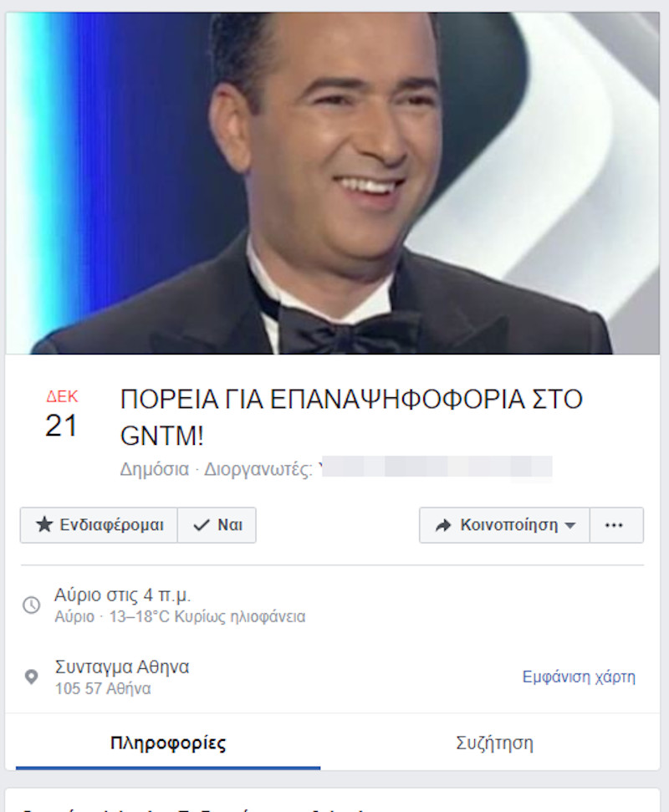Viewport: 669px width, 812px height.
Task: Click the Συνταγμα Αθηνα location name
Action: coord(122,666)
